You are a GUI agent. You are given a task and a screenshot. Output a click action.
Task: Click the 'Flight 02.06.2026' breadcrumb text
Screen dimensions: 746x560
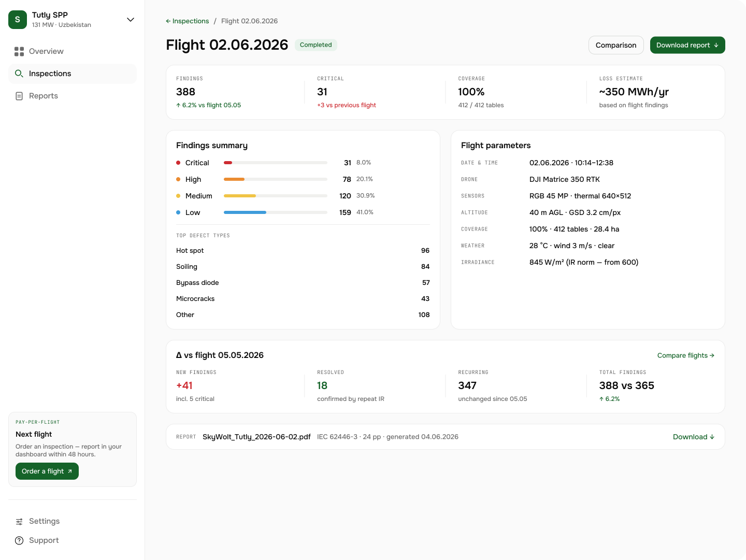point(249,21)
